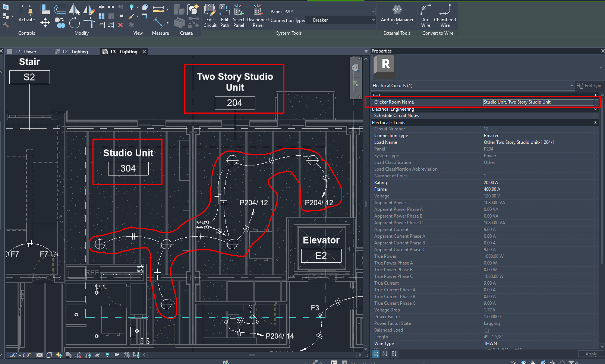Select the Copy tool
Screen dimensions: 605x364
pyautogui.click(x=60, y=23)
